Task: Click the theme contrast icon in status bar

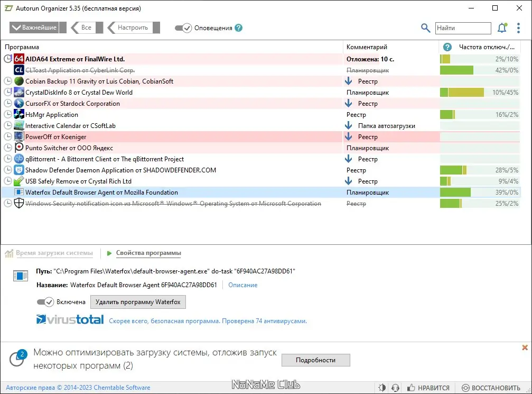Action: [382, 388]
